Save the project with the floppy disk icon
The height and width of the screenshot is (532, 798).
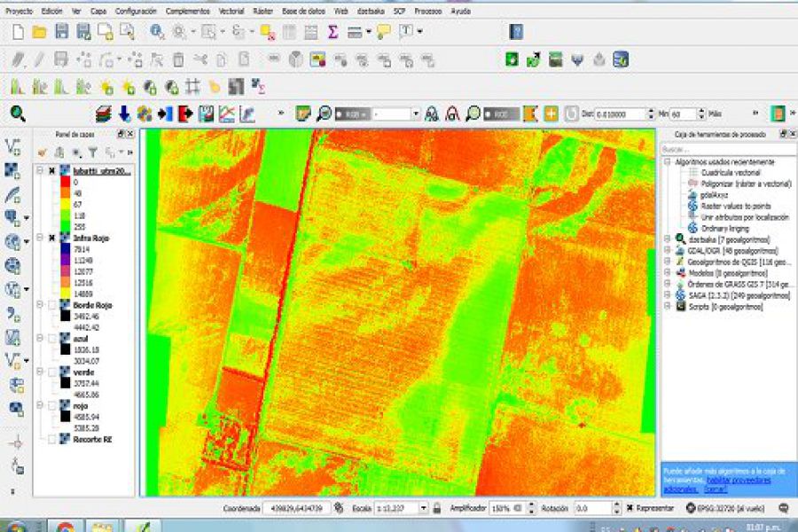tap(61, 32)
